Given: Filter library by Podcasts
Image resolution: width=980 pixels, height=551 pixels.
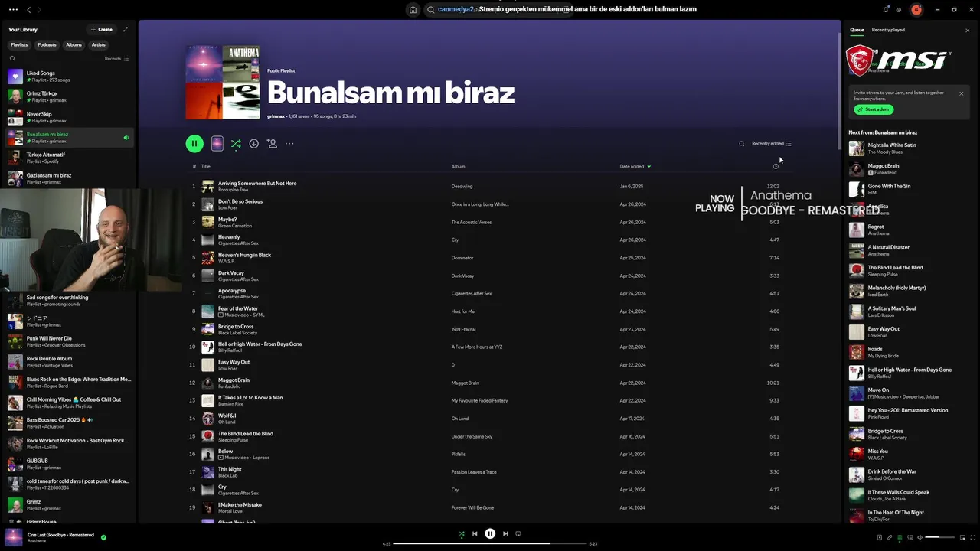Looking at the screenshot, I should 47,44.
